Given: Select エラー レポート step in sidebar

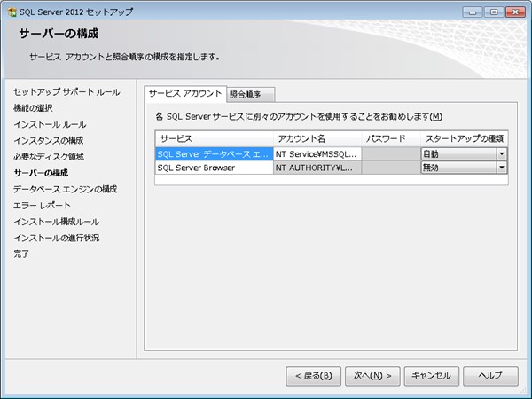Looking at the screenshot, I should [x=42, y=206].
